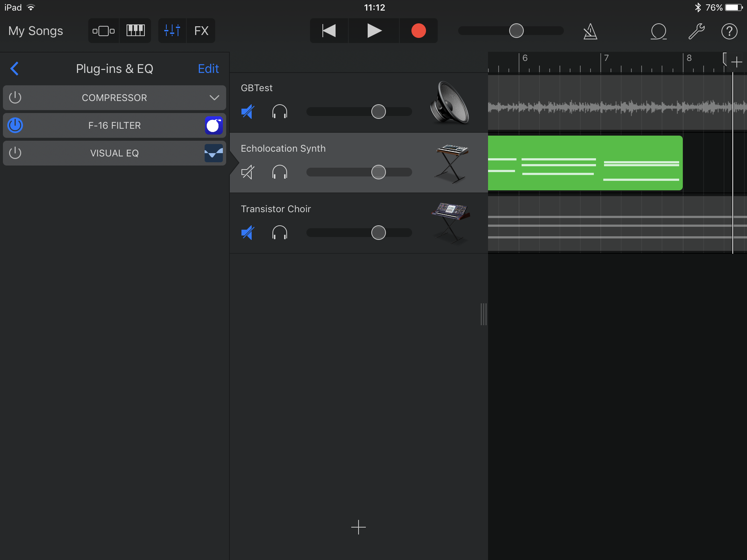This screenshot has width=747, height=560.
Task: Expand the Compressor settings chevron
Action: point(214,98)
